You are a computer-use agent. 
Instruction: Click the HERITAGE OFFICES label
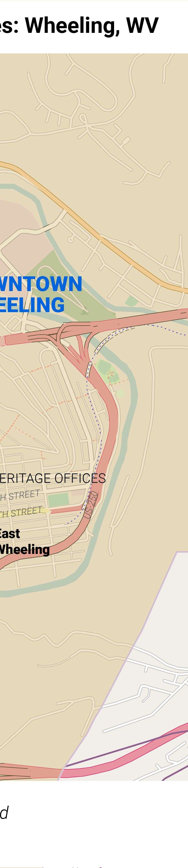coord(53,478)
